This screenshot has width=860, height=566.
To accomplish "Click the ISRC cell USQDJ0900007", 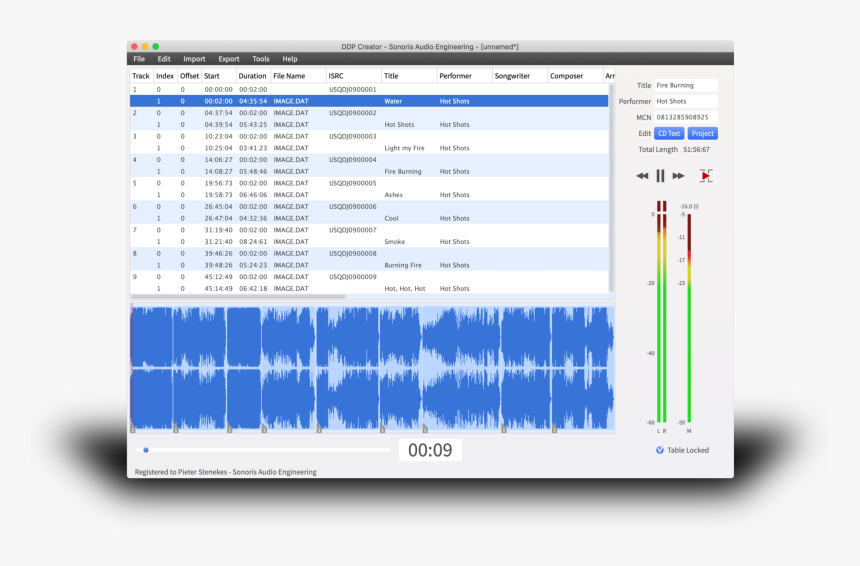I will [353, 230].
